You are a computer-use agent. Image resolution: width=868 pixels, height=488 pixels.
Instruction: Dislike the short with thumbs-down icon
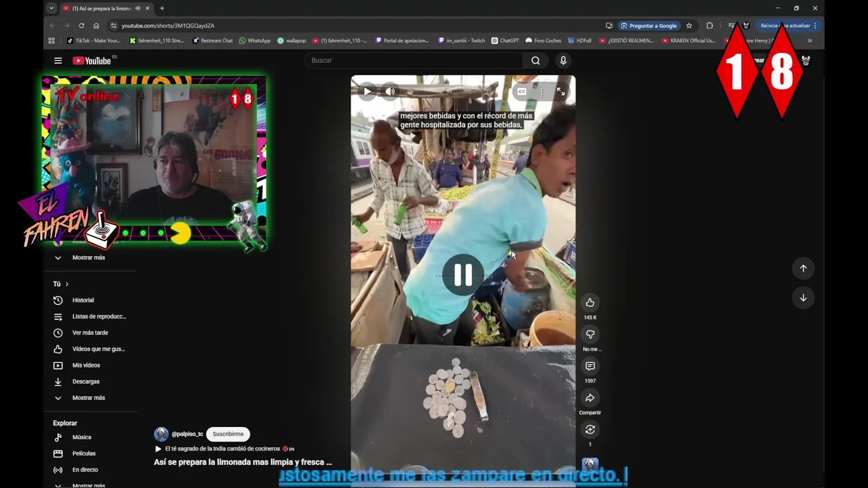click(x=590, y=334)
